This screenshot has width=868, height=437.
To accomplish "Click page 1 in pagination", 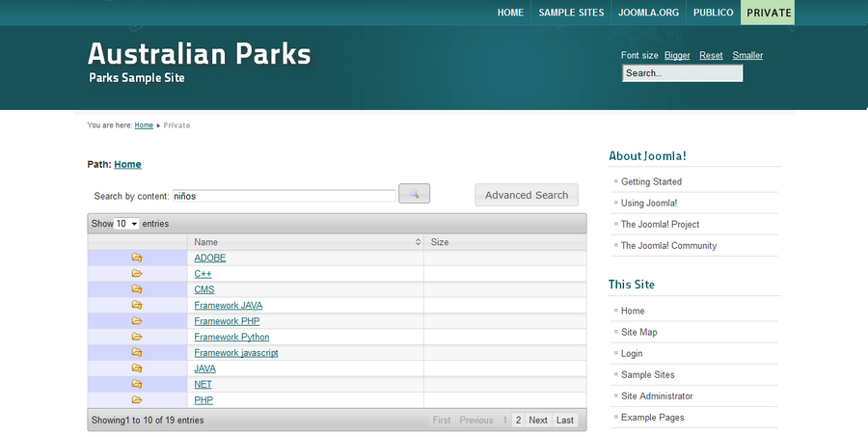I will (x=504, y=420).
